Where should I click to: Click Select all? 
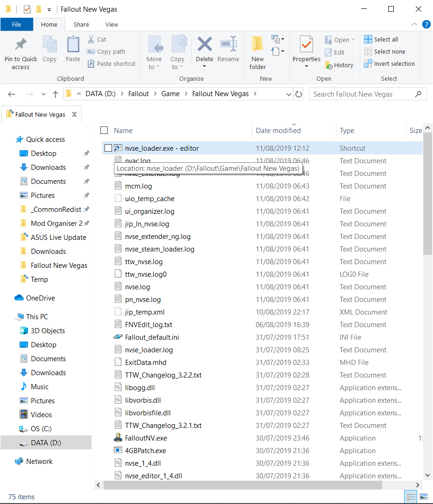pyautogui.click(x=381, y=39)
